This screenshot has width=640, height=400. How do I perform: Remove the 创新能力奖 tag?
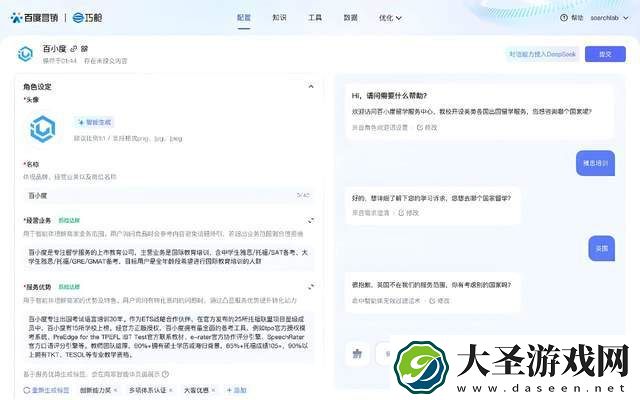[x=116, y=390]
